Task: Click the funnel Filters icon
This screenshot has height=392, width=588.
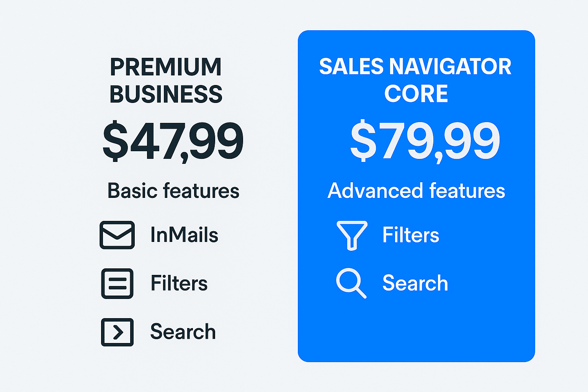Action: 352,235
